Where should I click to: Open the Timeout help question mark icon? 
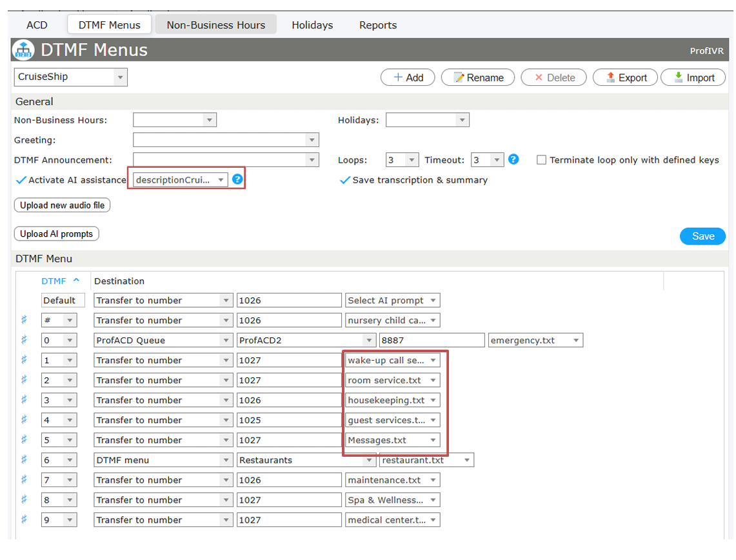tap(513, 159)
